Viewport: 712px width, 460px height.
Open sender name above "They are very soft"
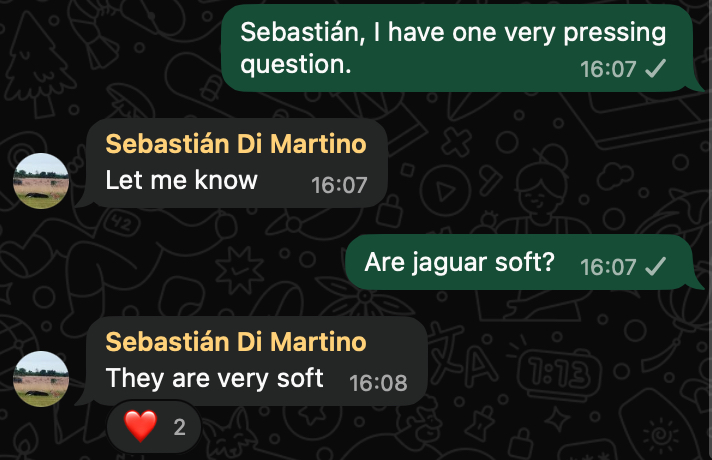tap(236, 342)
